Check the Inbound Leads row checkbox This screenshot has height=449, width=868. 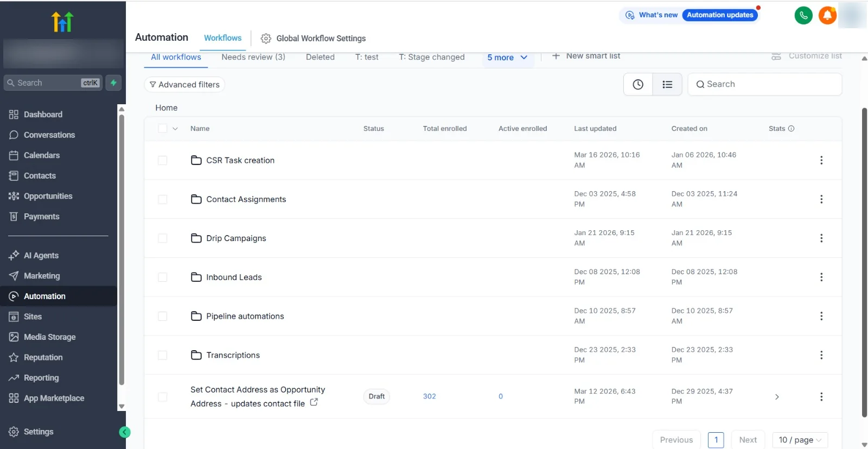[163, 277]
